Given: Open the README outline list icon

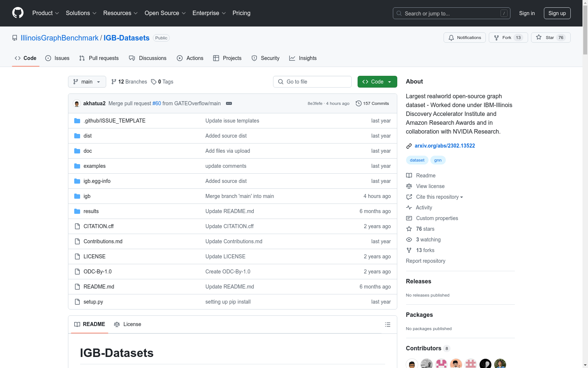Looking at the screenshot, I should pyautogui.click(x=388, y=325).
